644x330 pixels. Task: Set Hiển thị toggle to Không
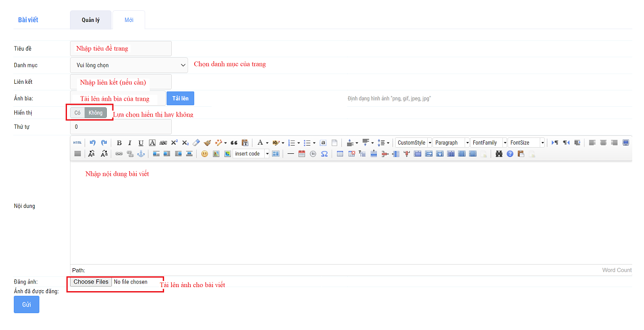pyautogui.click(x=96, y=113)
